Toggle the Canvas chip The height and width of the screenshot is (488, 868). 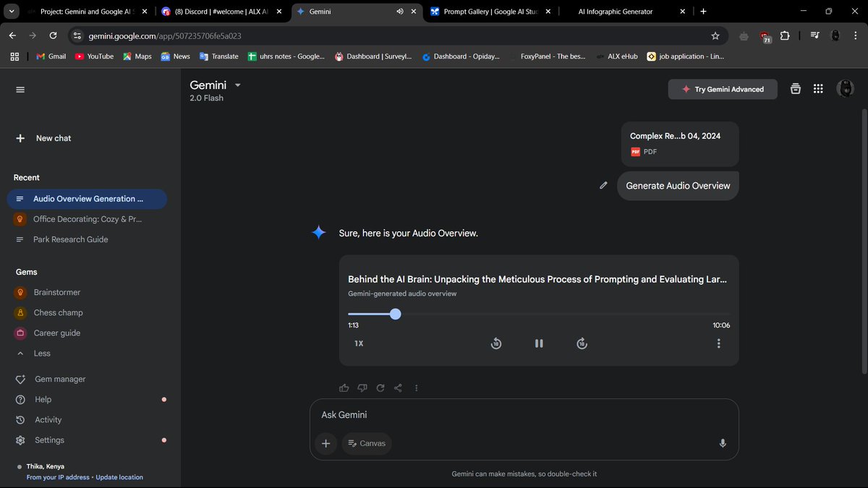pyautogui.click(x=366, y=443)
